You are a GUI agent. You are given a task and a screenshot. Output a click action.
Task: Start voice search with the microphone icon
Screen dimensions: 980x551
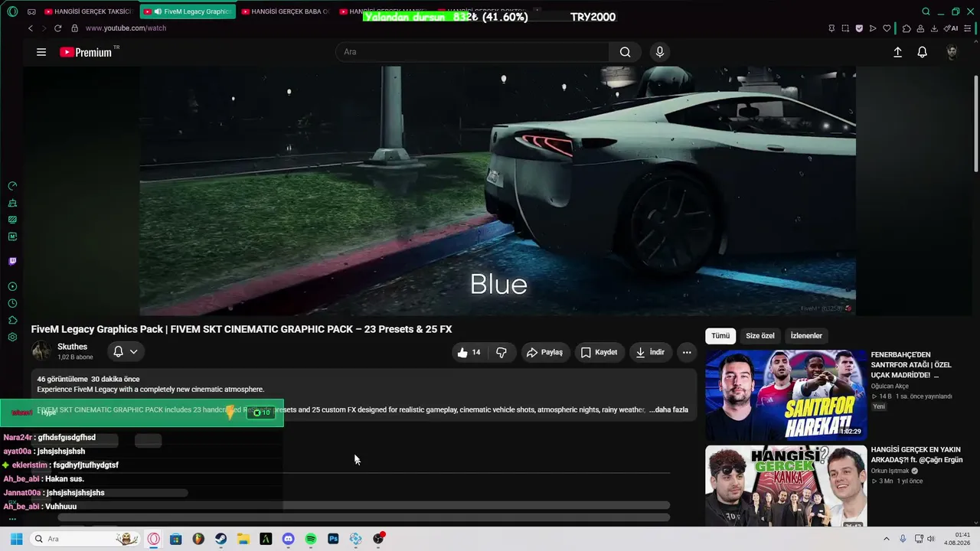click(x=660, y=52)
